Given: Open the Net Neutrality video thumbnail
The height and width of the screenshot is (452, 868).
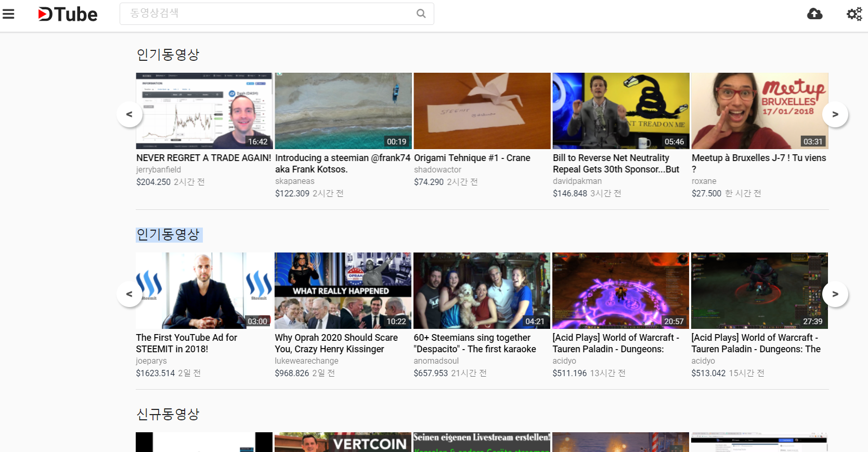Looking at the screenshot, I should point(621,111).
